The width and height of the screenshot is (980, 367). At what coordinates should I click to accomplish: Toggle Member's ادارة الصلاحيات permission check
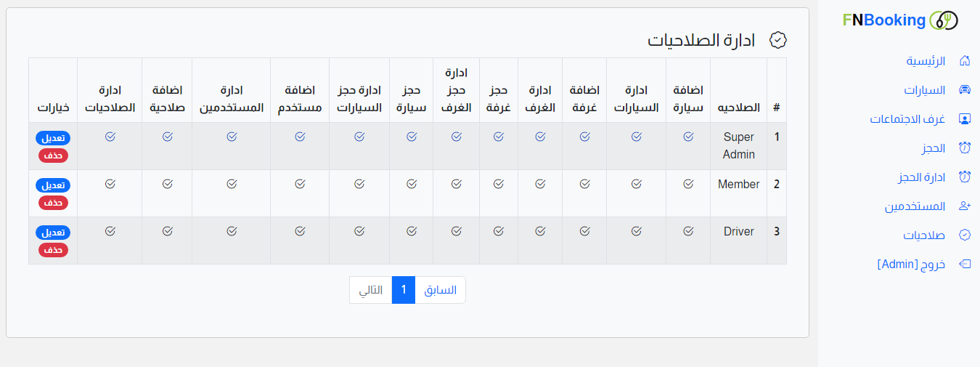110,184
